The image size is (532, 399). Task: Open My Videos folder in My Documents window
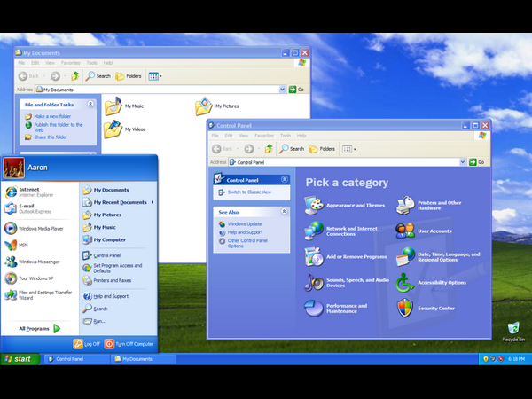click(124, 129)
